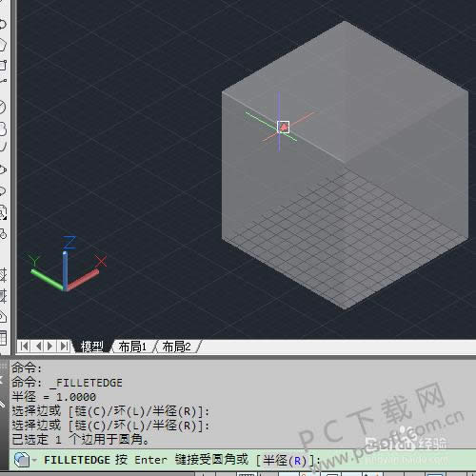The image size is (476, 476).
Task: Choose the 半径(R) option in the prompt
Action: coord(285,460)
